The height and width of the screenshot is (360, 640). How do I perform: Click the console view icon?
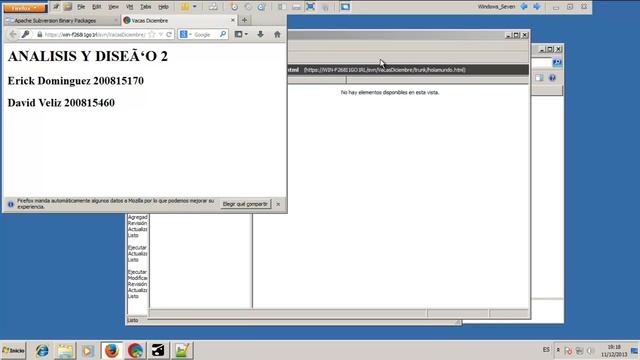[x=345, y=7]
